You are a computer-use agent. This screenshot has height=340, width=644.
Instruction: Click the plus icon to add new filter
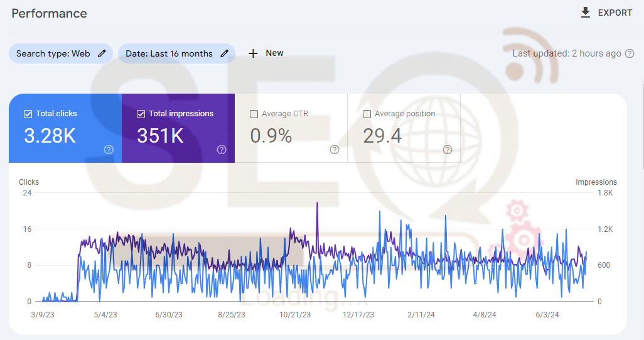253,53
